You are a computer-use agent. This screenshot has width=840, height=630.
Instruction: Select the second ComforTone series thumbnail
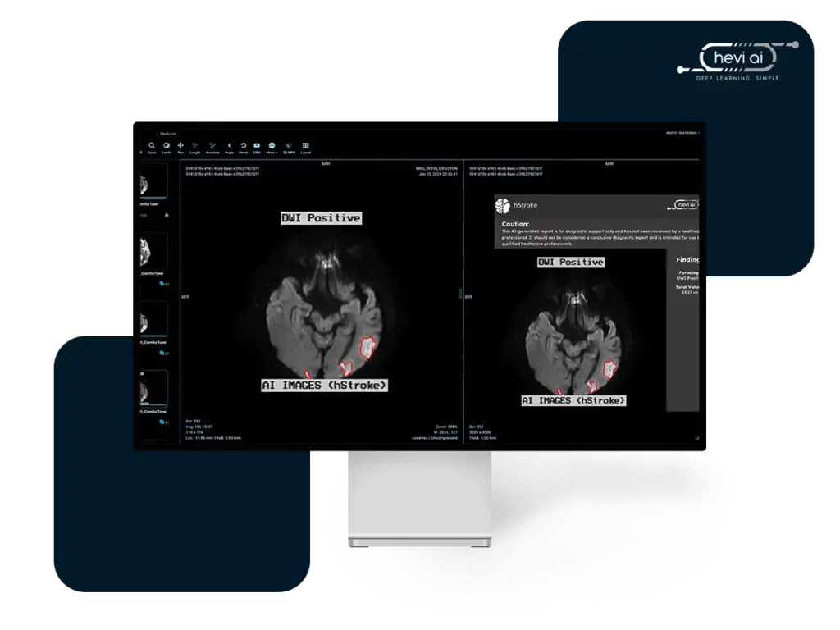point(153,249)
